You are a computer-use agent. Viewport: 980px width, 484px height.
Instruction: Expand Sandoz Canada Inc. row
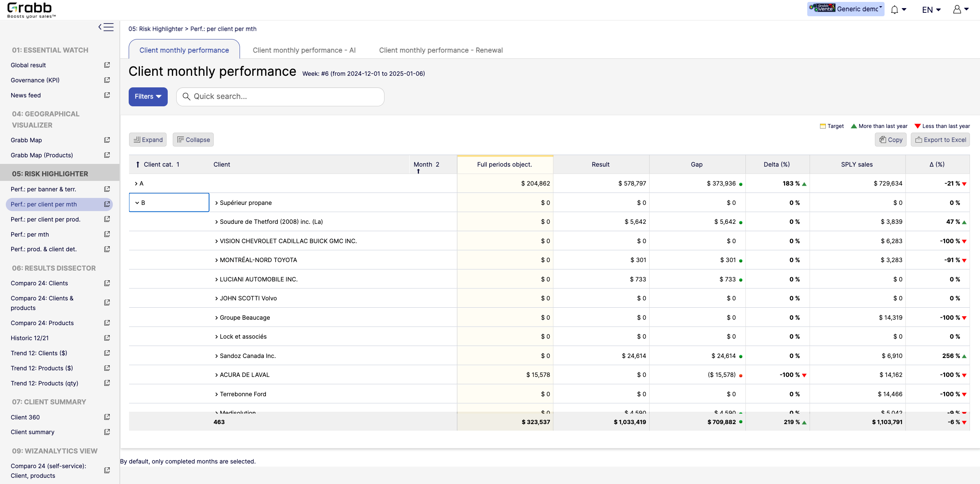tap(216, 356)
